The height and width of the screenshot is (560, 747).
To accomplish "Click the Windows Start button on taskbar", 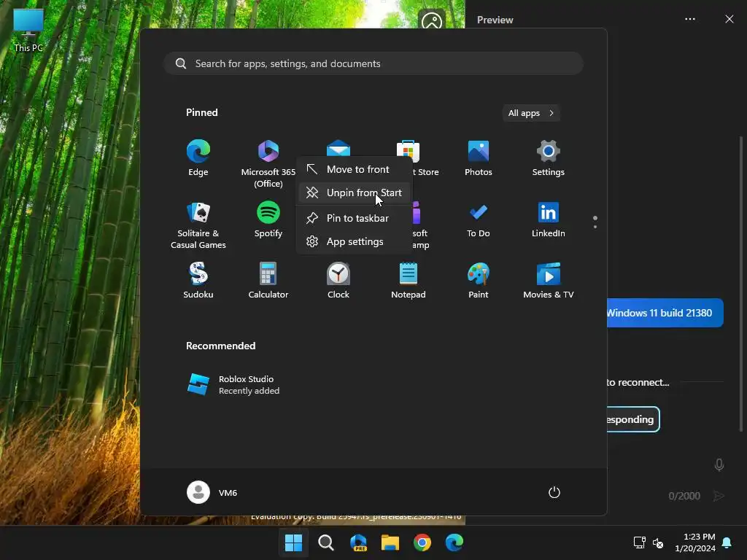I will click(293, 542).
